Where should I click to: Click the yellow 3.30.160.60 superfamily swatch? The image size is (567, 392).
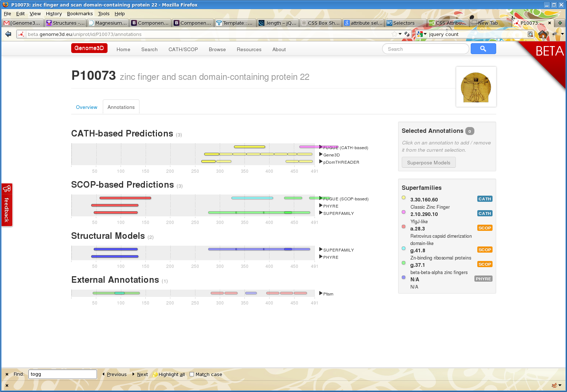[x=404, y=197]
